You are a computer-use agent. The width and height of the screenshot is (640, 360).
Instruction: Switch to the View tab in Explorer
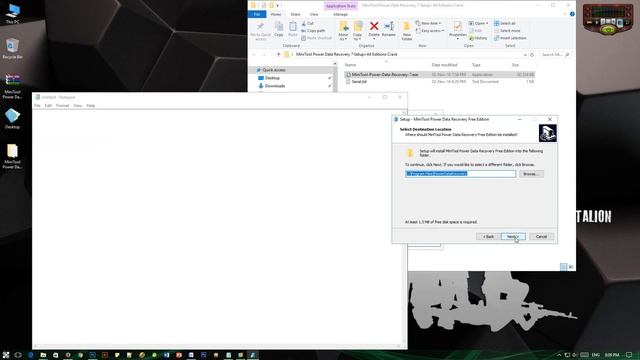(x=314, y=14)
